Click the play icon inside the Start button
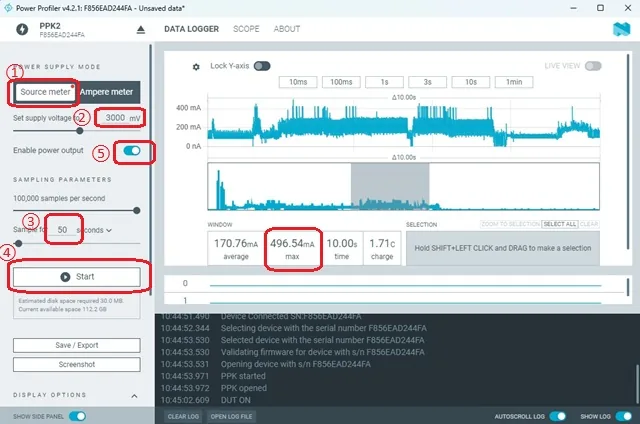Image resolution: width=640 pixels, height=424 pixels. [65, 277]
